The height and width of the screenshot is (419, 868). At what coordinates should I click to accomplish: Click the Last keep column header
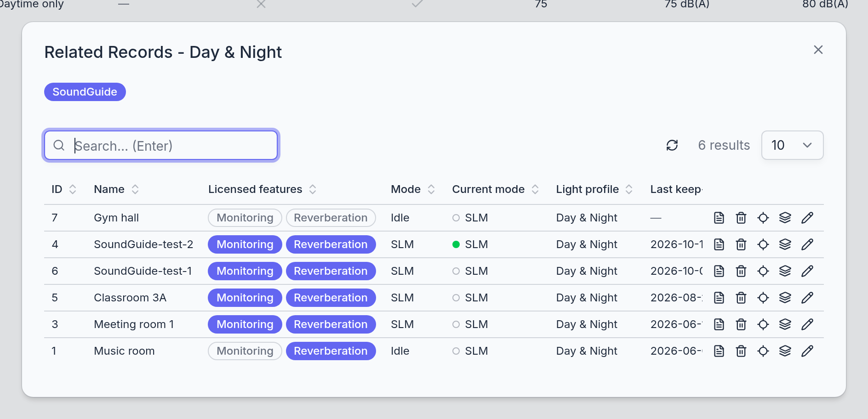pos(676,189)
